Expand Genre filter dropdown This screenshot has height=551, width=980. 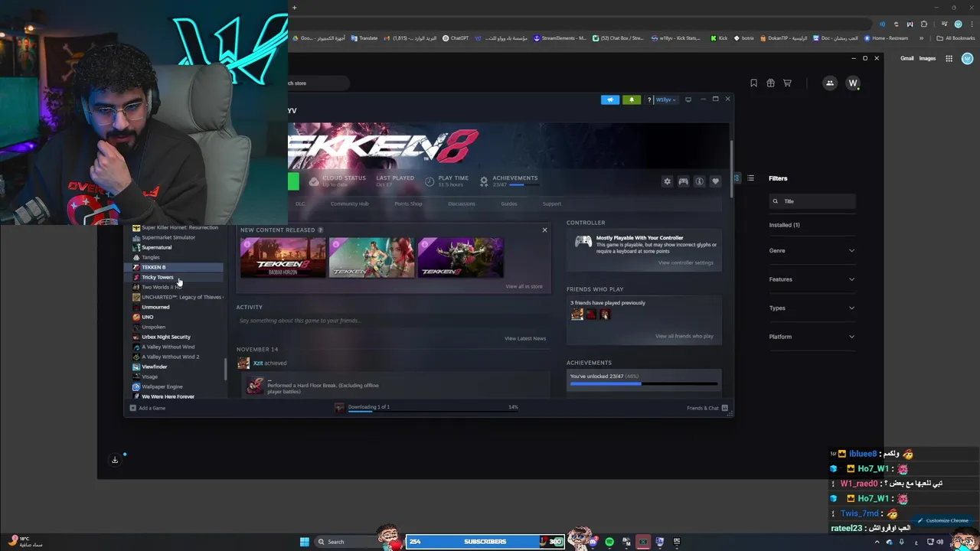812,250
